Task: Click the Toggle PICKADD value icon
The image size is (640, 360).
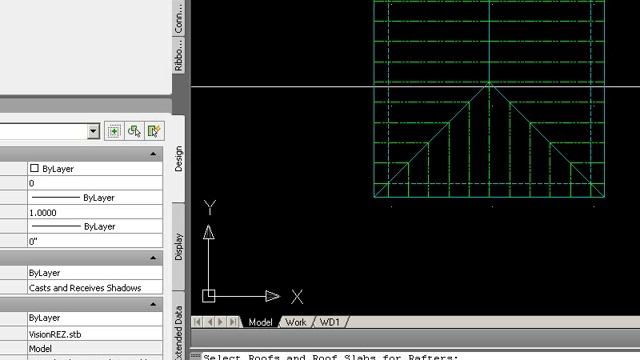Action: click(114, 131)
